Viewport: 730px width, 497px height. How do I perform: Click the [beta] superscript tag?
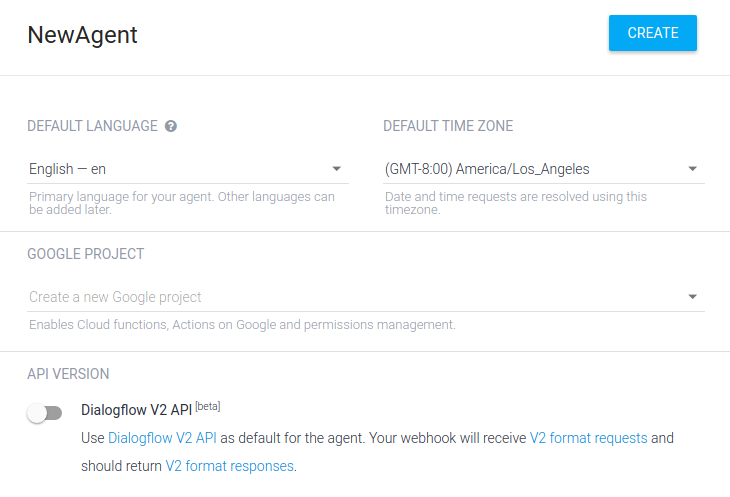pos(208,406)
